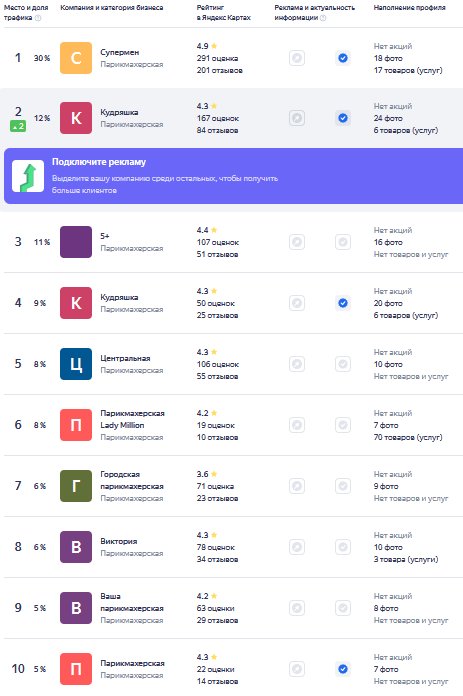Click the Наполнение профиля column header
The height and width of the screenshot is (696, 463).
[x=409, y=8]
